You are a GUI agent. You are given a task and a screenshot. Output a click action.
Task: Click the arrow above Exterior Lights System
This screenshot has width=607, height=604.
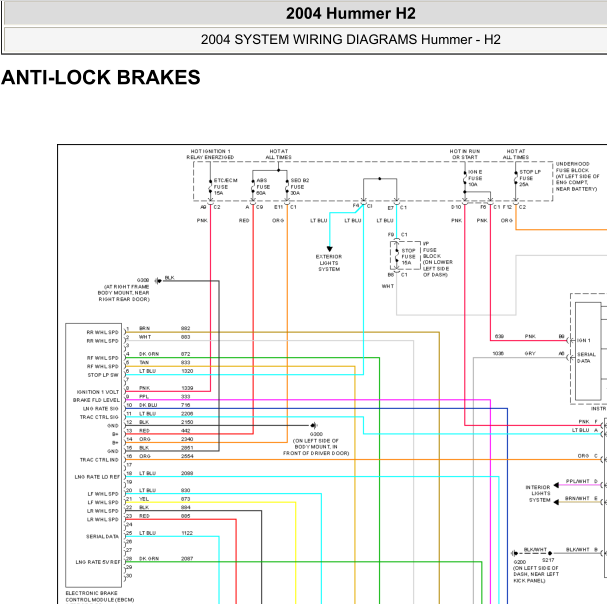(x=329, y=249)
